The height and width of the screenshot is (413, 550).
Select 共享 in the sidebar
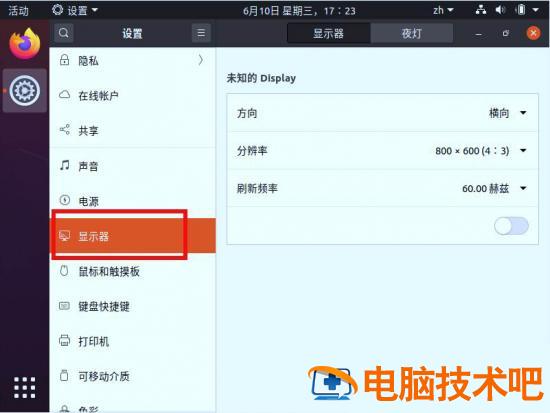coord(133,131)
